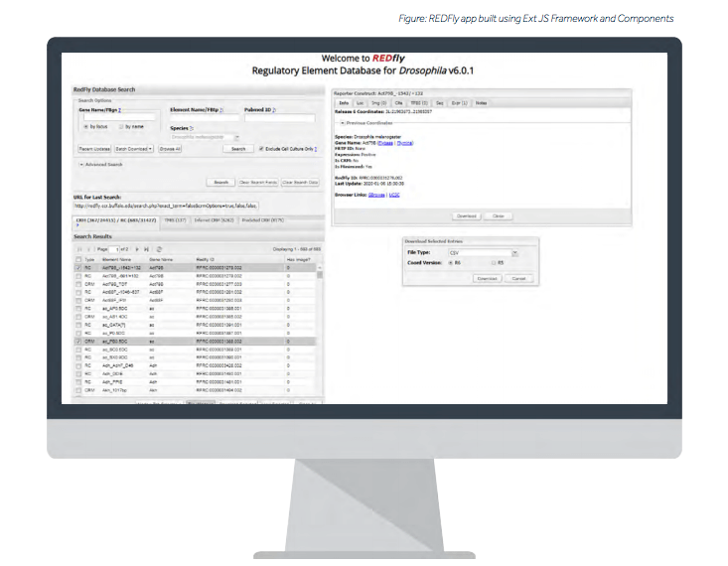This screenshot has width=728, height=566.
Task: Open the Notes tab
Action: coord(481,103)
